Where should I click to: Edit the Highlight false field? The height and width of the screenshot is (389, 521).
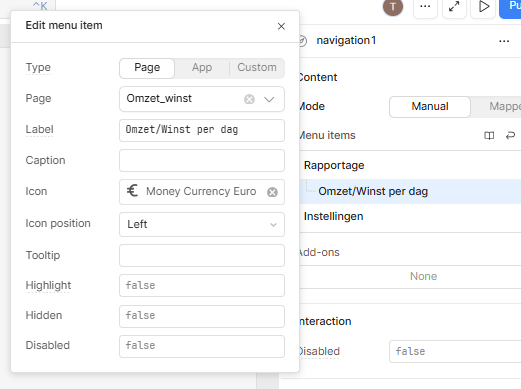tap(202, 286)
